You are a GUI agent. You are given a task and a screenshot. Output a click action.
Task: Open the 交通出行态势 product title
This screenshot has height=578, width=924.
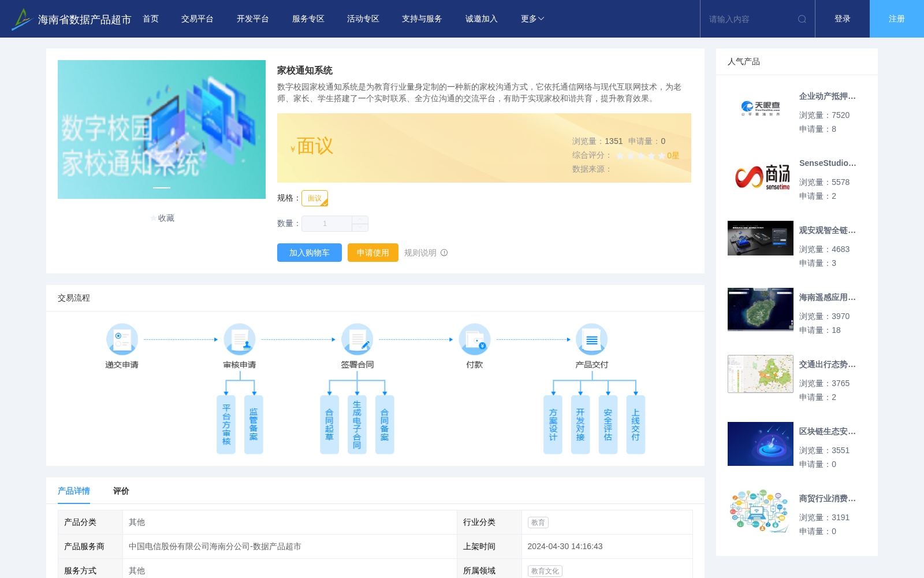[828, 365]
